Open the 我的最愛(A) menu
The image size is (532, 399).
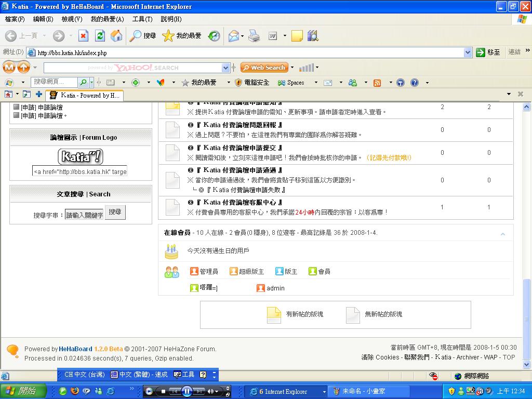[107, 19]
